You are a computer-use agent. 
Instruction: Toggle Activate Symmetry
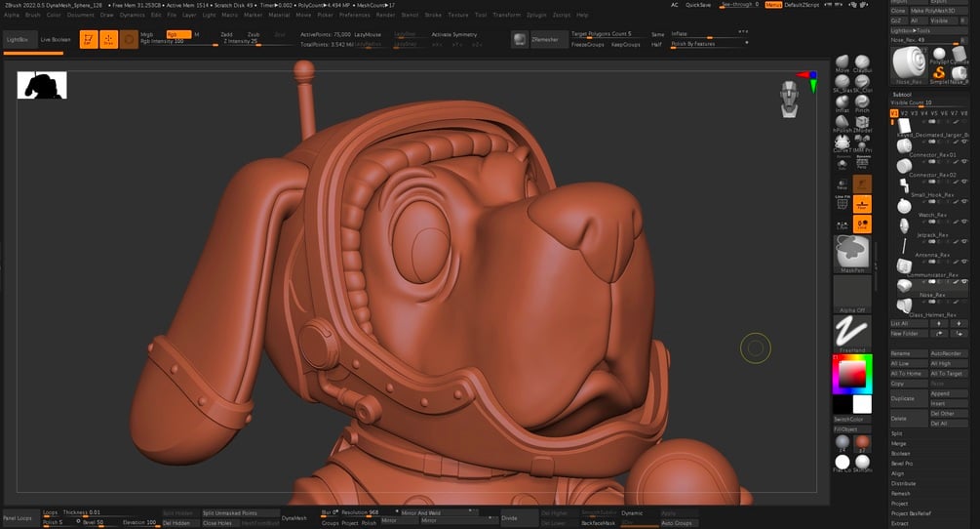(454, 34)
